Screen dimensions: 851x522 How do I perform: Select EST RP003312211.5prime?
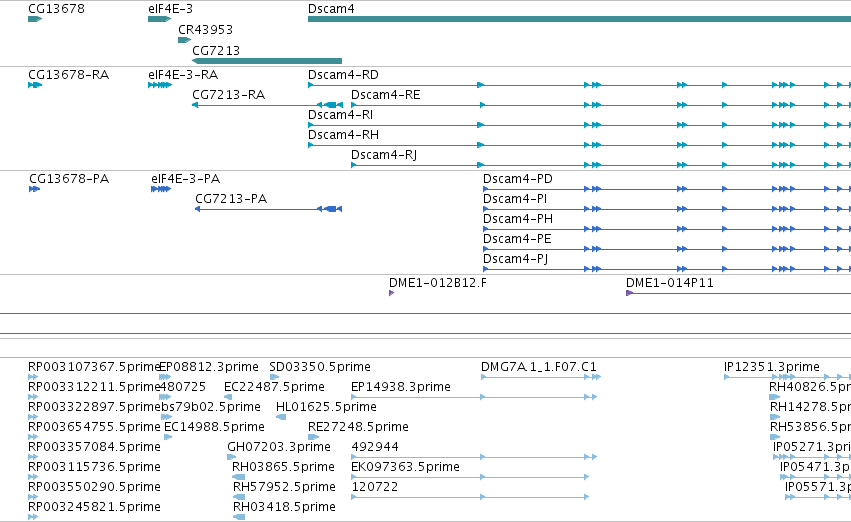point(94,387)
